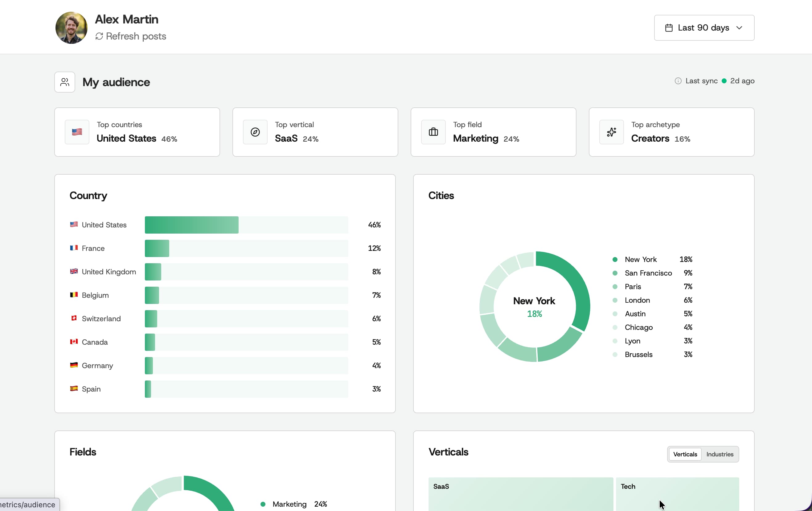Screen dimensions: 812x511
Task: Click the sparkle icon in Top archetype card
Action: click(x=611, y=132)
